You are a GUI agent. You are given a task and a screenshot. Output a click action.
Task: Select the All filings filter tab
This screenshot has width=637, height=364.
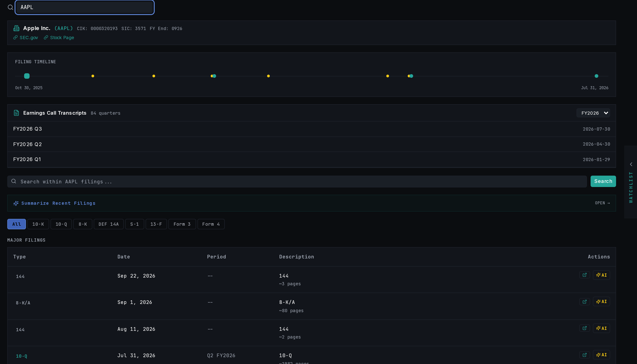click(17, 224)
